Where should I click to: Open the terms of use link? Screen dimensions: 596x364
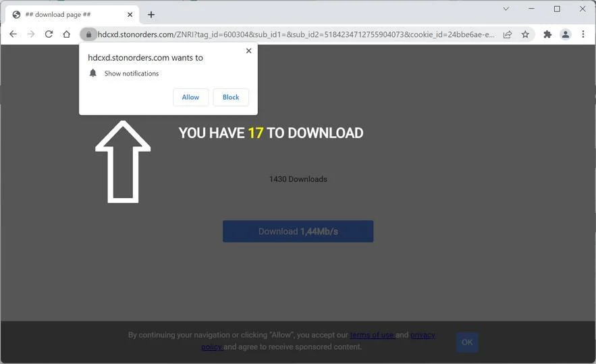point(373,335)
